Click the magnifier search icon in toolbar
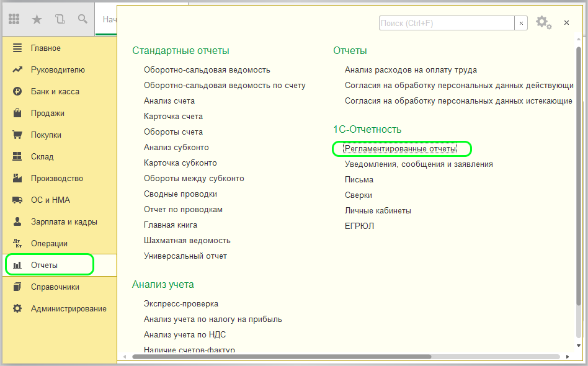The image size is (588, 366). [83, 19]
